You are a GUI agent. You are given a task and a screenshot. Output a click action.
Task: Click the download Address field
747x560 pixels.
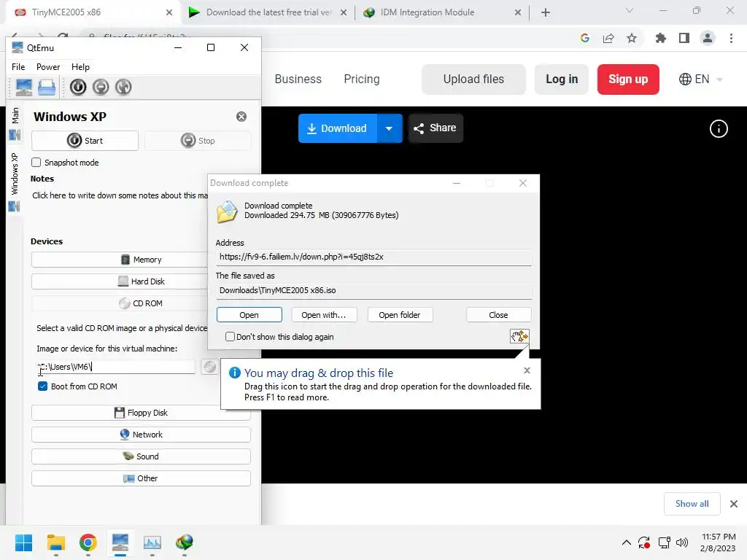pyautogui.click(x=374, y=257)
